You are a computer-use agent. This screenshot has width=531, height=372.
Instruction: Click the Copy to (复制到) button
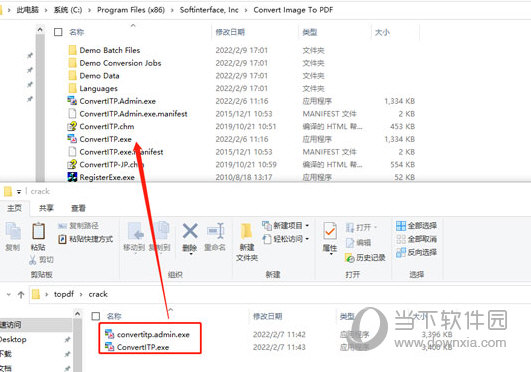(x=159, y=236)
